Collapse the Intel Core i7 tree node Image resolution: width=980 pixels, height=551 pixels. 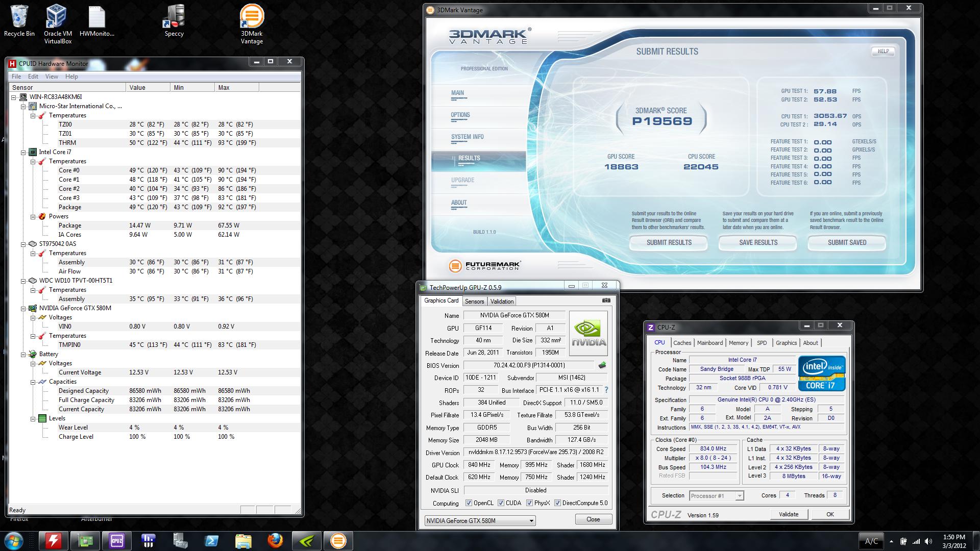23,152
